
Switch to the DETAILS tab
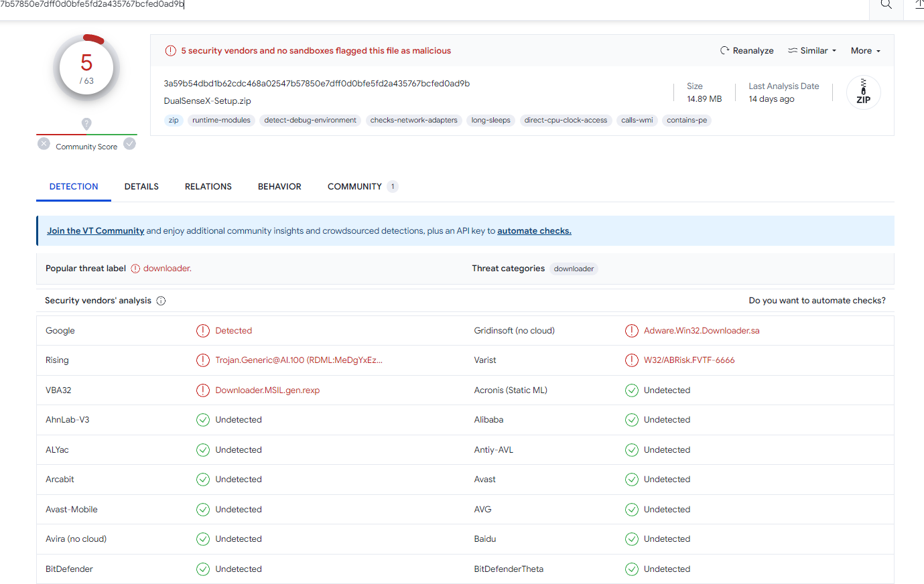tap(141, 187)
